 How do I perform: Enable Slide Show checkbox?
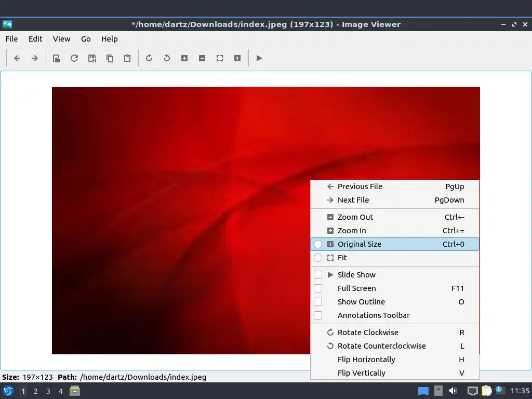[x=318, y=275]
